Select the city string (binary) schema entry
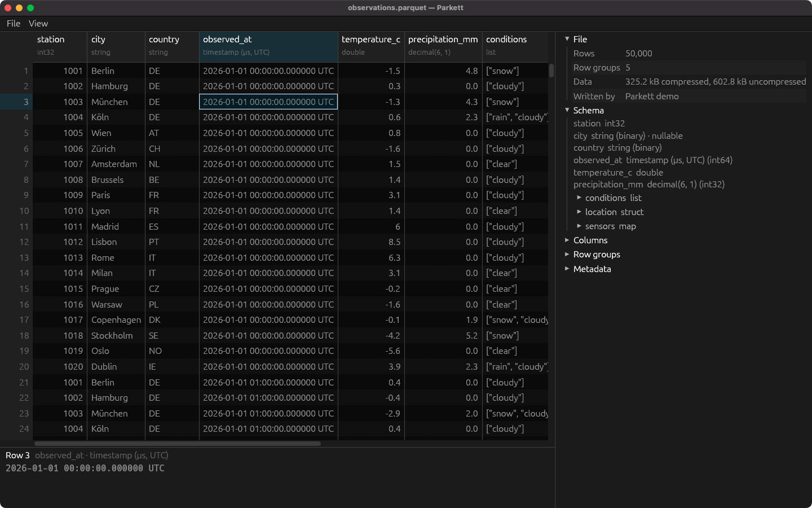Image resolution: width=812 pixels, height=508 pixels. (x=628, y=135)
